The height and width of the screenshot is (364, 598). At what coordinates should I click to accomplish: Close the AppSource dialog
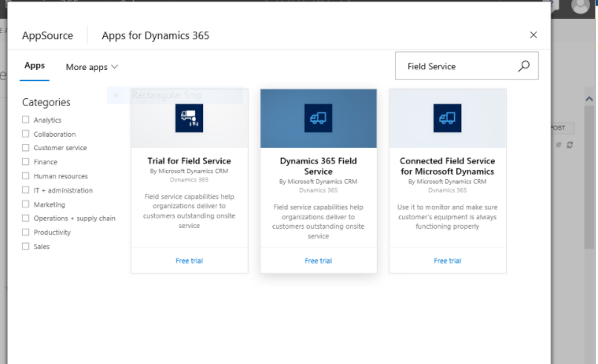[x=533, y=35]
